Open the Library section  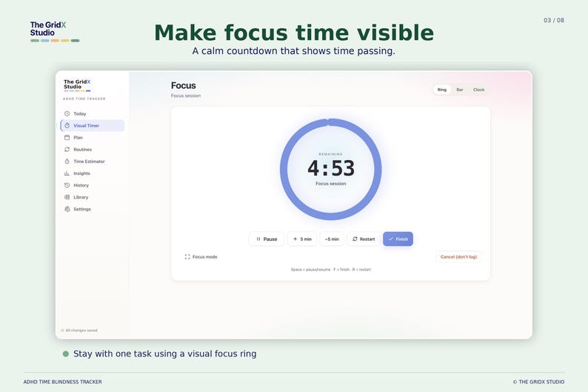click(93, 197)
